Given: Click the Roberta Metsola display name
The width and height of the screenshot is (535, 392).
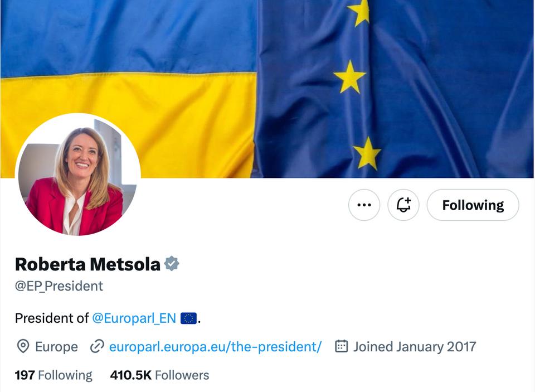Looking at the screenshot, I should 87,264.
